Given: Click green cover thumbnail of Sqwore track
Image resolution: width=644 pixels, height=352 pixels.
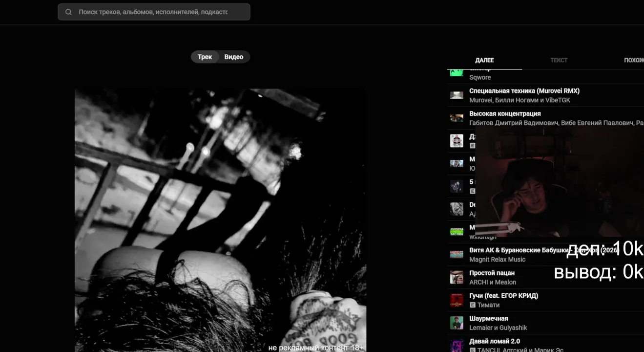Looking at the screenshot, I should coord(457,72).
